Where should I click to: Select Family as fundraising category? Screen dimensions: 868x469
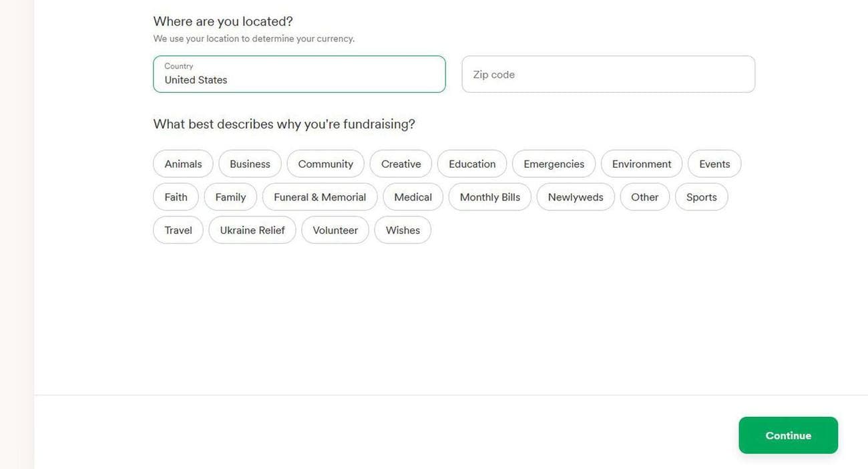(x=230, y=197)
